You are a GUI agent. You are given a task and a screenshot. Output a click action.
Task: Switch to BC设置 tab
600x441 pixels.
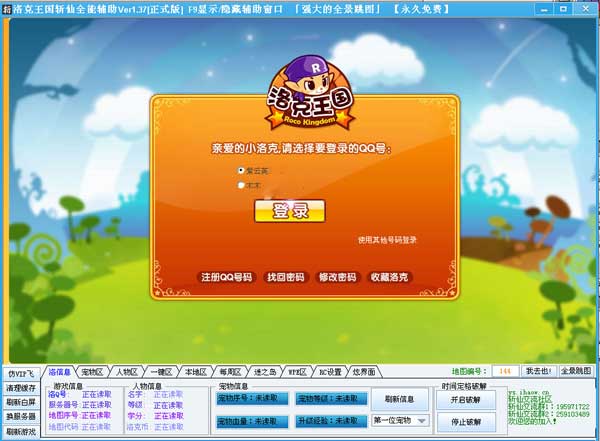point(330,372)
